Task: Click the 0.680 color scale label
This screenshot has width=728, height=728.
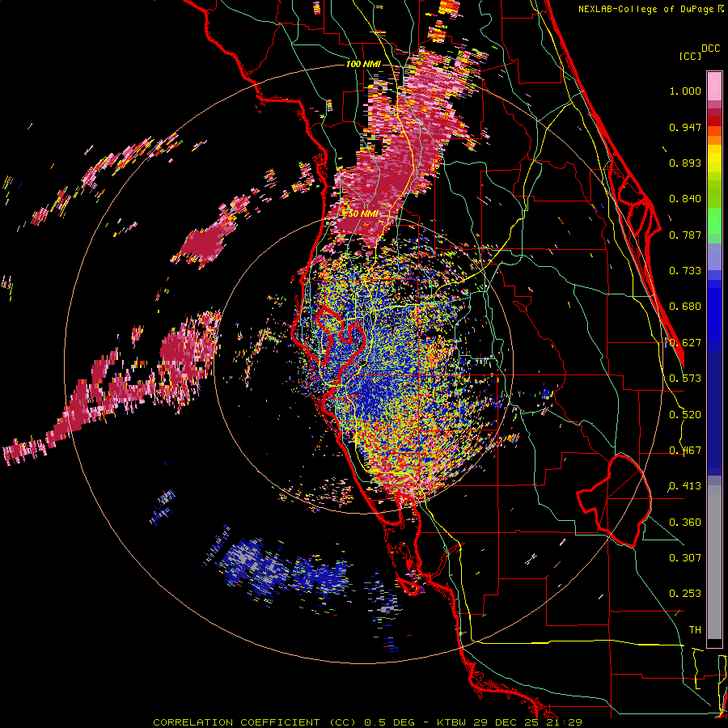Action: coord(685,307)
